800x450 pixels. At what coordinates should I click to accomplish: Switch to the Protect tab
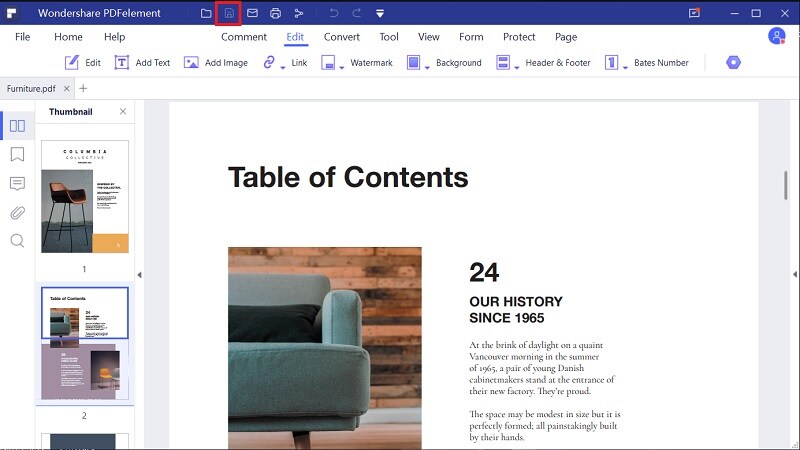point(519,37)
